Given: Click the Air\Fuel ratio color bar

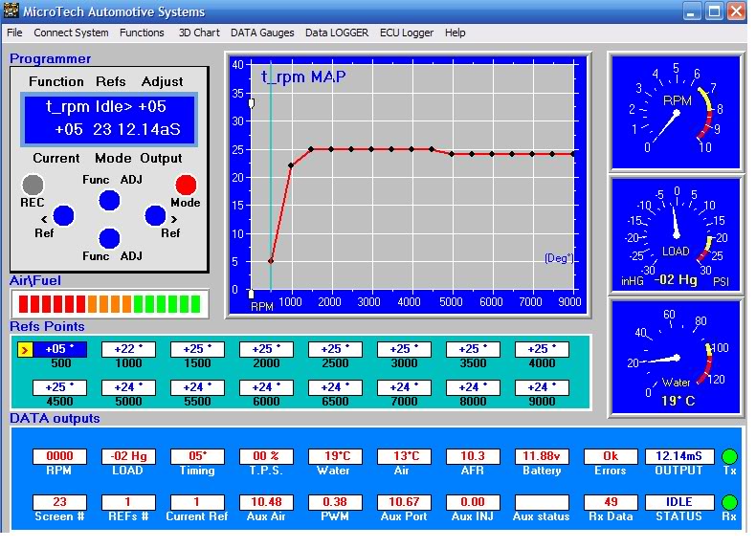Looking at the screenshot, I should pos(109,304).
